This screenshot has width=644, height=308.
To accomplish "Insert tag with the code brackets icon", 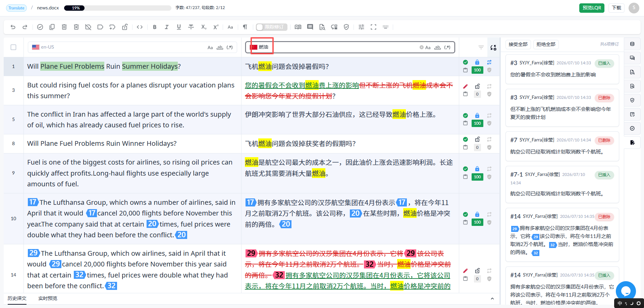I will pos(140,27).
